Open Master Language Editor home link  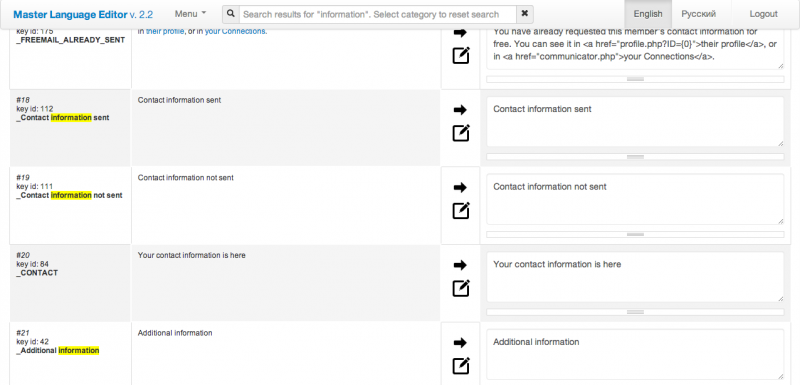(x=83, y=14)
